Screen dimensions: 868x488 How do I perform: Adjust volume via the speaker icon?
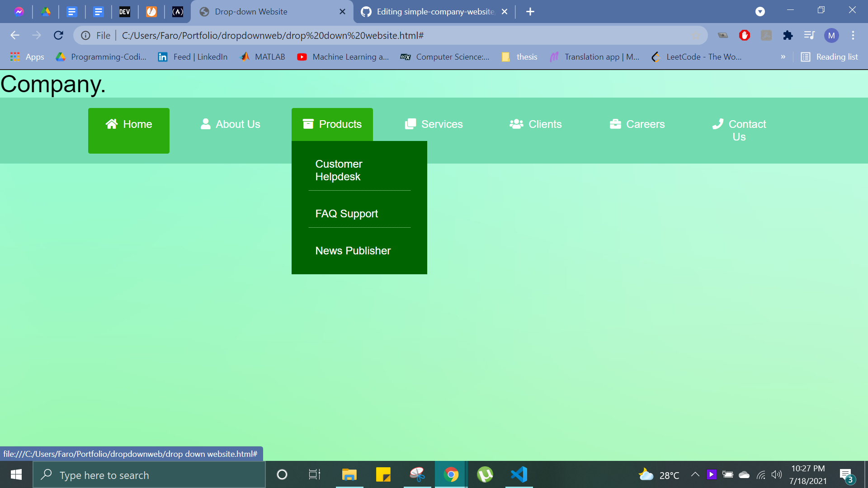777,474
